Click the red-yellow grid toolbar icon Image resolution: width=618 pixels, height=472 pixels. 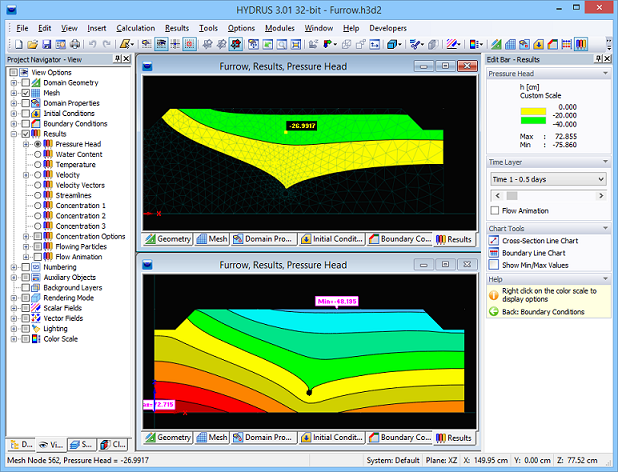click(567, 44)
